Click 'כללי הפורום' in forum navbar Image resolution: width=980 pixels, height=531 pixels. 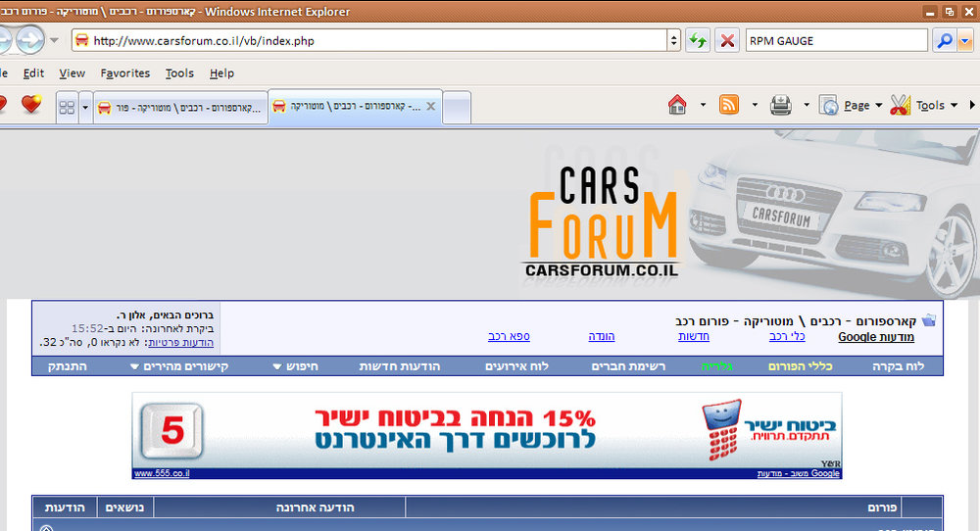pos(800,366)
